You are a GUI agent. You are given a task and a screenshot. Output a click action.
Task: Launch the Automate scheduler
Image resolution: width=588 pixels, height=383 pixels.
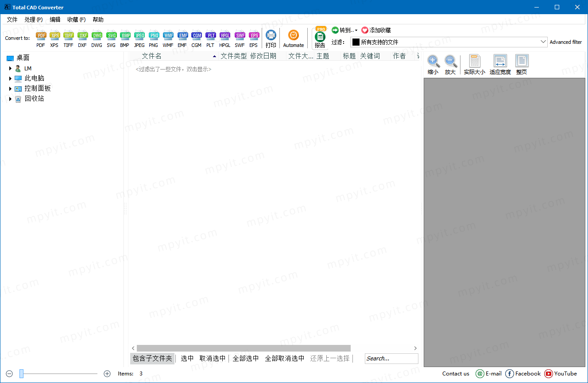[x=294, y=39]
